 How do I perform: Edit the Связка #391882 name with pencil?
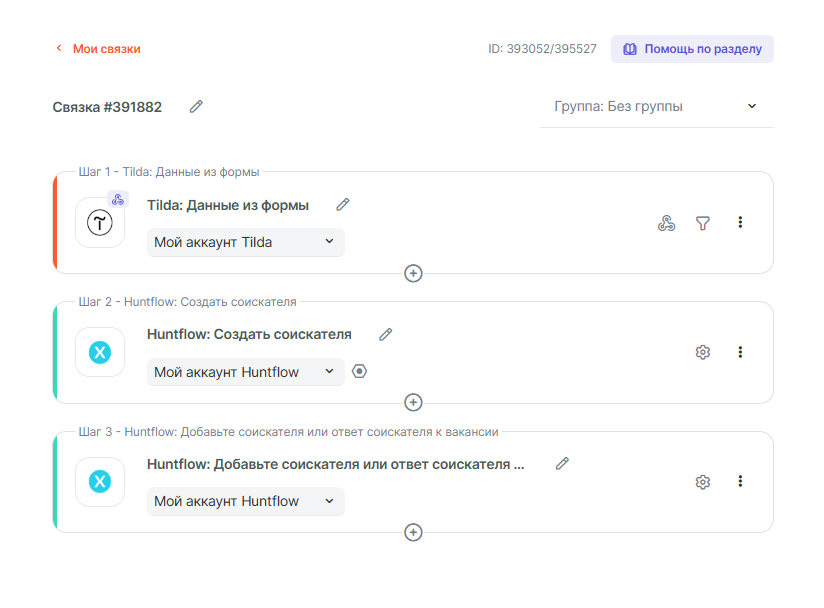point(196,106)
